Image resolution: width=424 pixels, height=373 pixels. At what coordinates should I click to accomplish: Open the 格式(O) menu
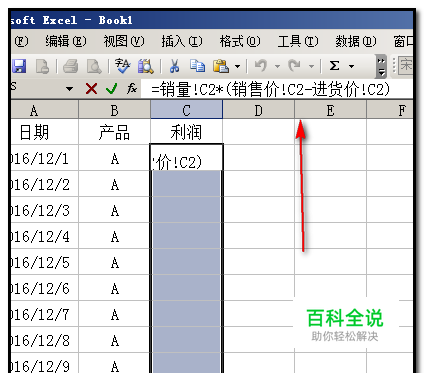pos(240,41)
